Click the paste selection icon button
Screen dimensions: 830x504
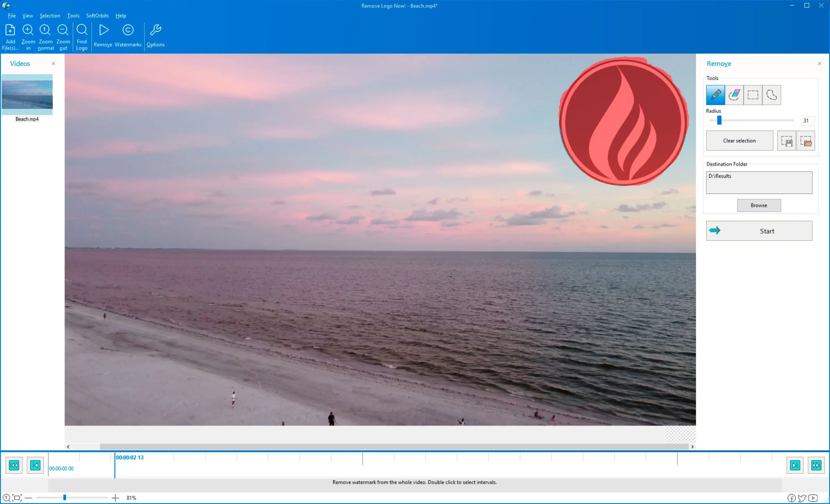click(805, 141)
